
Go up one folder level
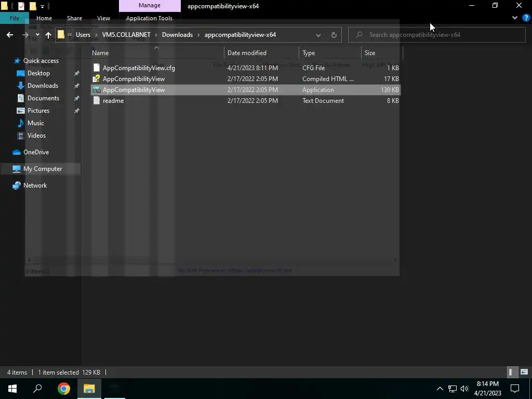pos(48,35)
